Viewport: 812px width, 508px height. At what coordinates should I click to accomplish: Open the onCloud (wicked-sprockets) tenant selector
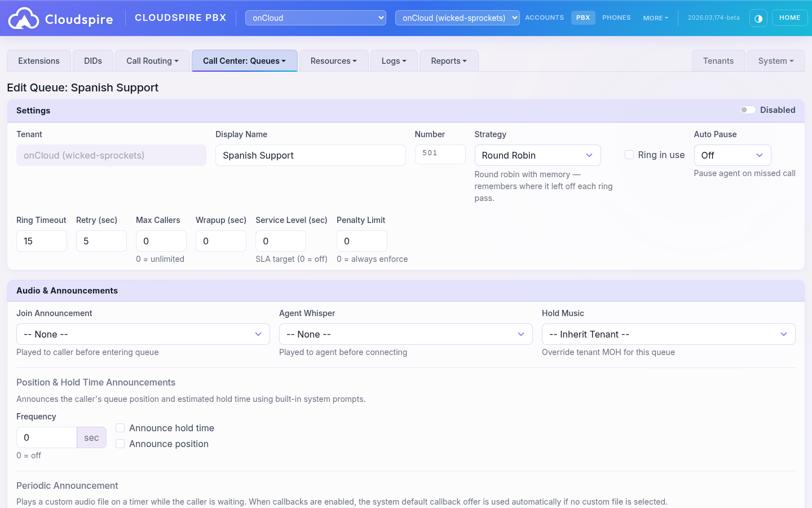pyautogui.click(x=457, y=17)
